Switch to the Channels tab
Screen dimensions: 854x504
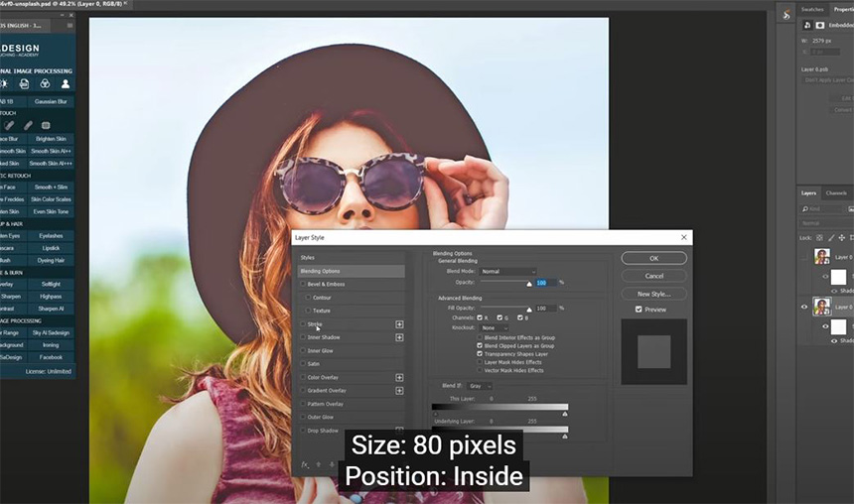836,193
